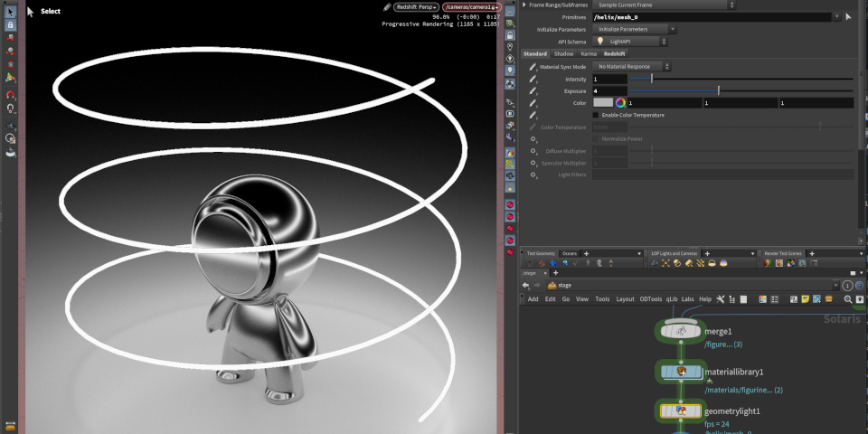
Task: Click the primitive selector arrow beside Primitives field
Action: [x=848, y=16]
